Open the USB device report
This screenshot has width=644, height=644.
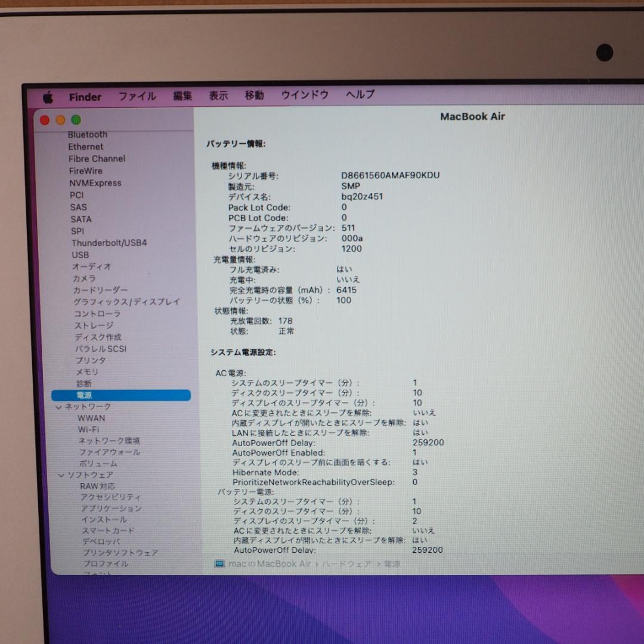(80, 255)
